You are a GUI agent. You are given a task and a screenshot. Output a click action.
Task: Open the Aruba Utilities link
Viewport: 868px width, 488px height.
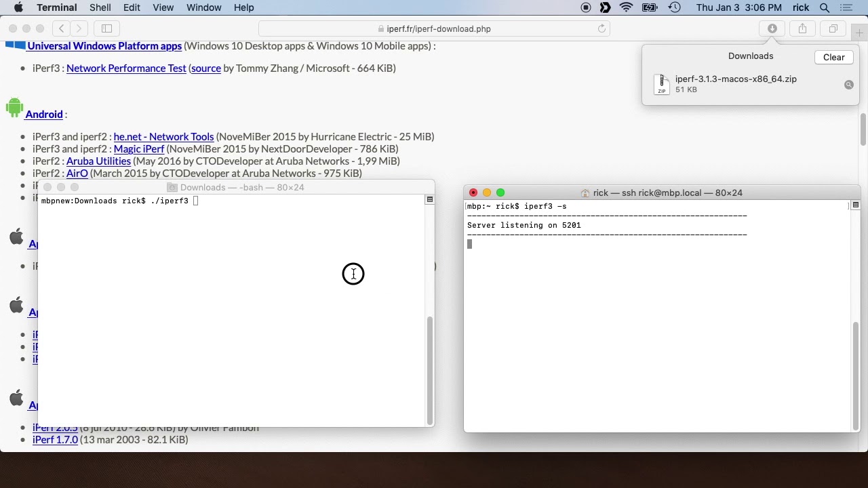[98, 161]
